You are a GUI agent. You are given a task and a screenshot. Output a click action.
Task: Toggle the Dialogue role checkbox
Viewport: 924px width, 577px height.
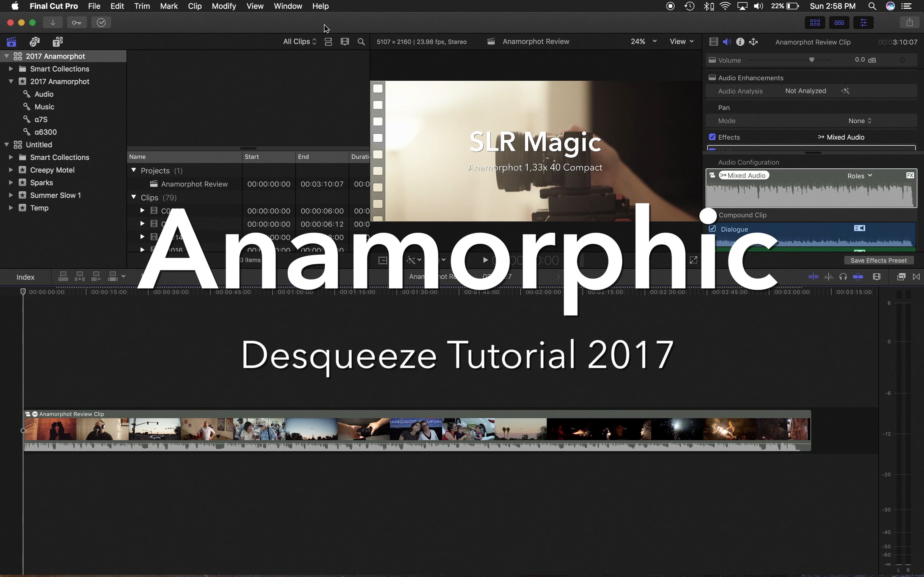click(713, 229)
